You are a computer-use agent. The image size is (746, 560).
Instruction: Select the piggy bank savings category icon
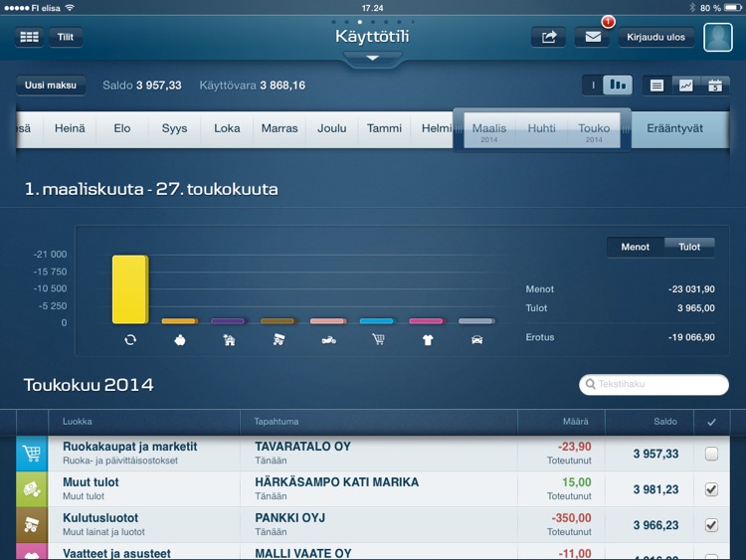click(x=180, y=340)
